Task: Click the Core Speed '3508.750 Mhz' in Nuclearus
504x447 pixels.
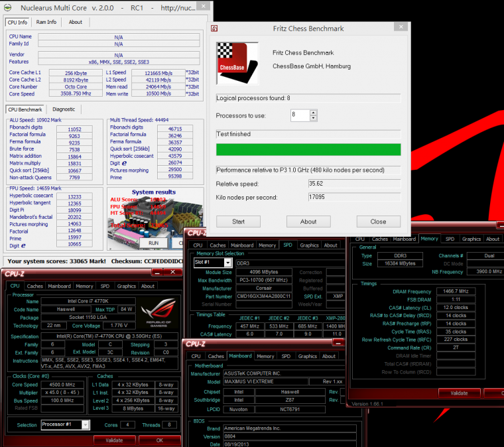Action: (x=76, y=94)
